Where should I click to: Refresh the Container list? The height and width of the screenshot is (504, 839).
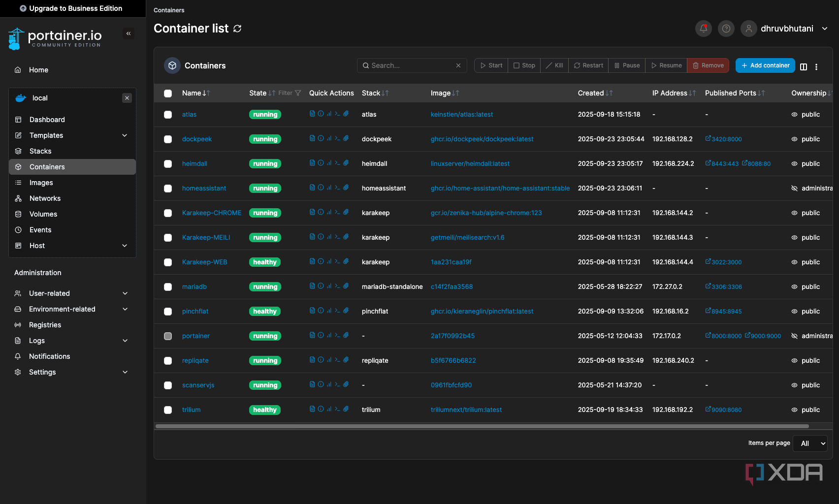(x=237, y=29)
